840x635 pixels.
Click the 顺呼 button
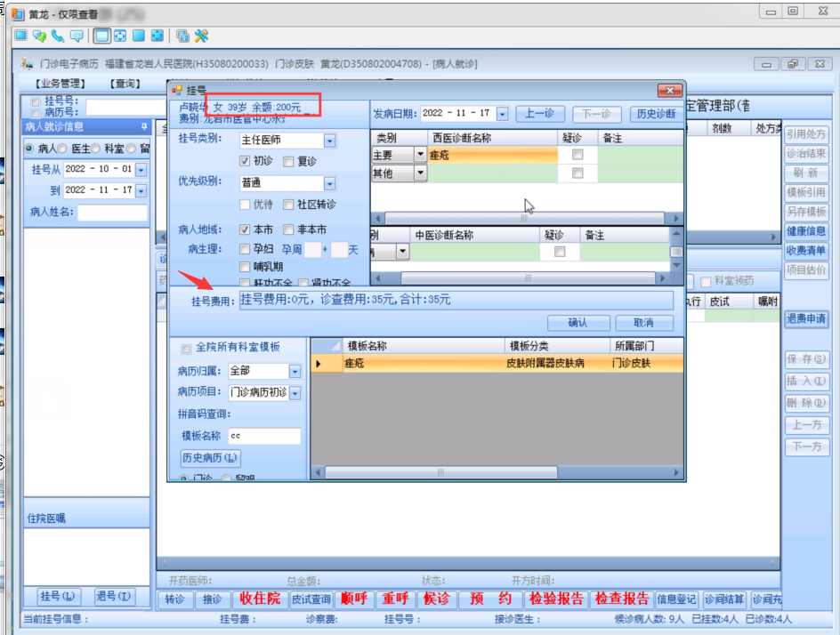(x=355, y=599)
